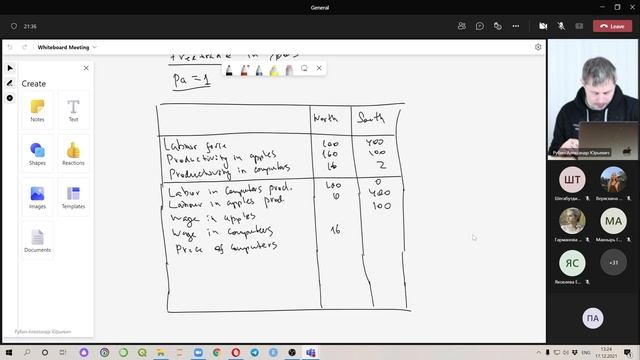Add sticky Notes
Screen dimensions: 640x360
[x=37, y=110]
